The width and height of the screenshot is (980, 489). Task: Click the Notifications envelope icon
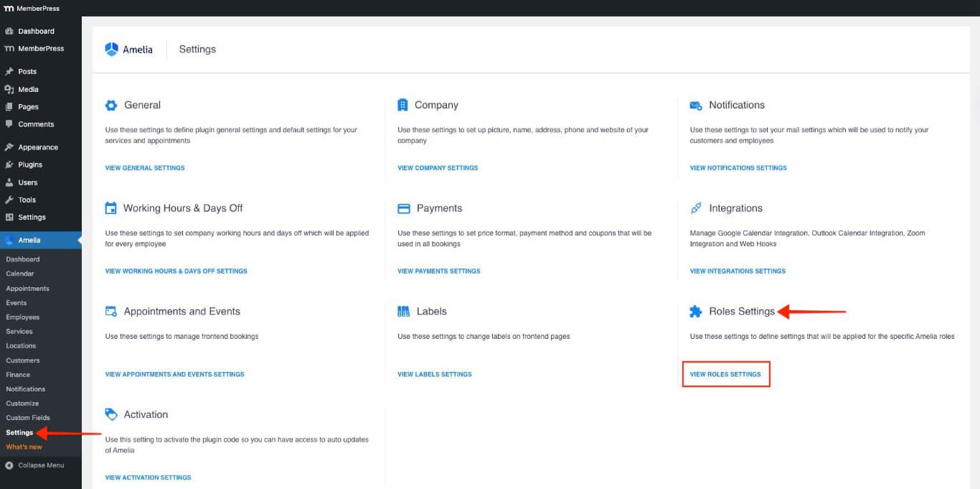pos(695,106)
